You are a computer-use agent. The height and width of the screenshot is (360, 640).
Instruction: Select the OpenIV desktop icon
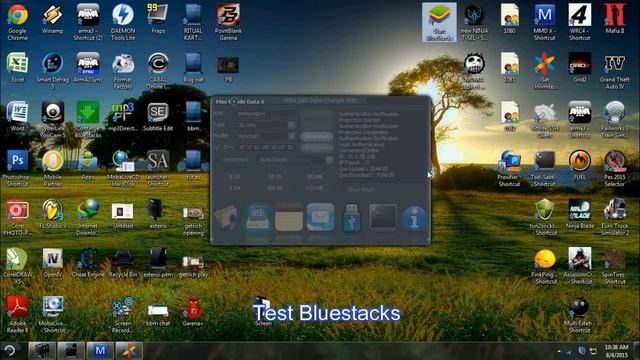53,262
